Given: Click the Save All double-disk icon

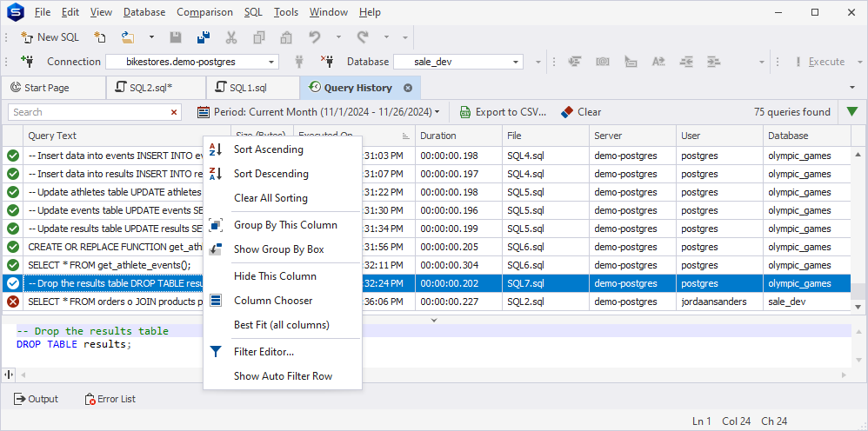Looking at the screenshot, I should (204, 37).
